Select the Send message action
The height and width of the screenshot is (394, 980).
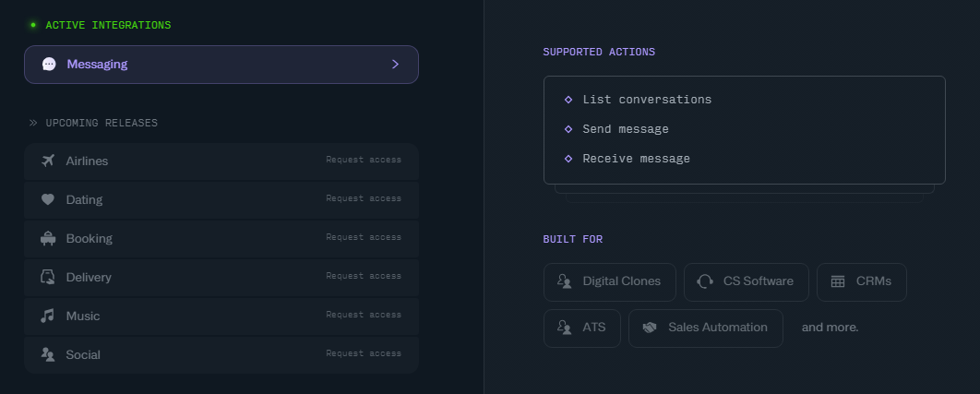(x=626, y=129)
